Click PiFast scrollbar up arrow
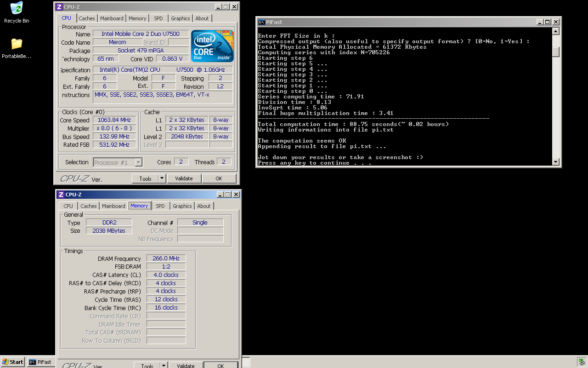This screenshot has width=588, height=368. 555,31
